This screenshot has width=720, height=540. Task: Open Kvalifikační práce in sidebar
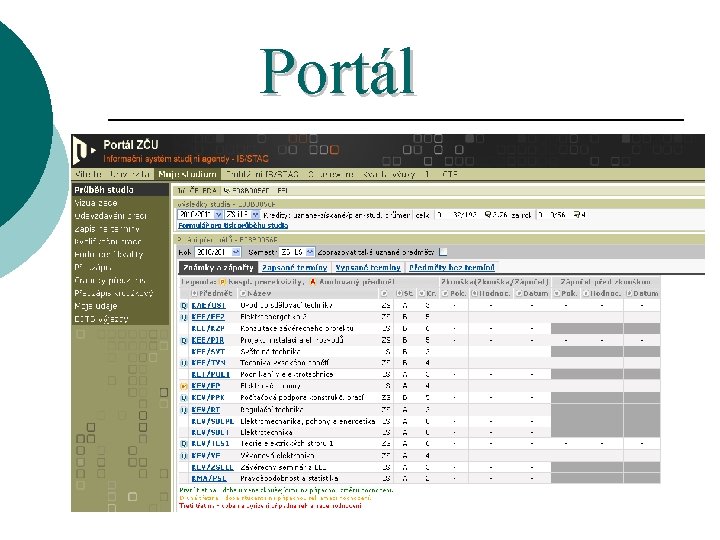108,242
